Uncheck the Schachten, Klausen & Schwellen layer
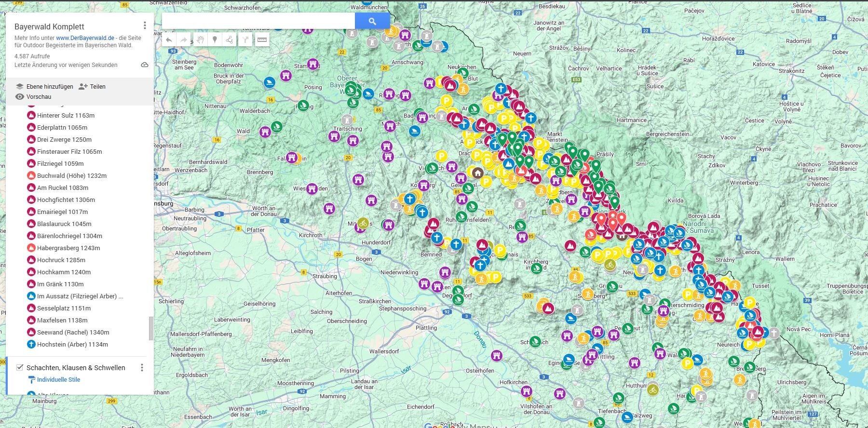Viewport: 868px width, 428px height. (20, 367)
